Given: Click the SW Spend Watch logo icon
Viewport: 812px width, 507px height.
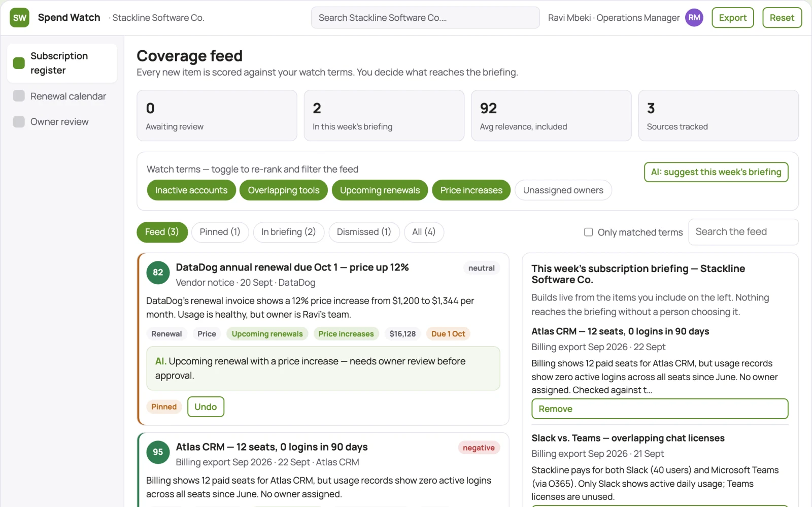Looking at the screenshot, I should point(19,18).
